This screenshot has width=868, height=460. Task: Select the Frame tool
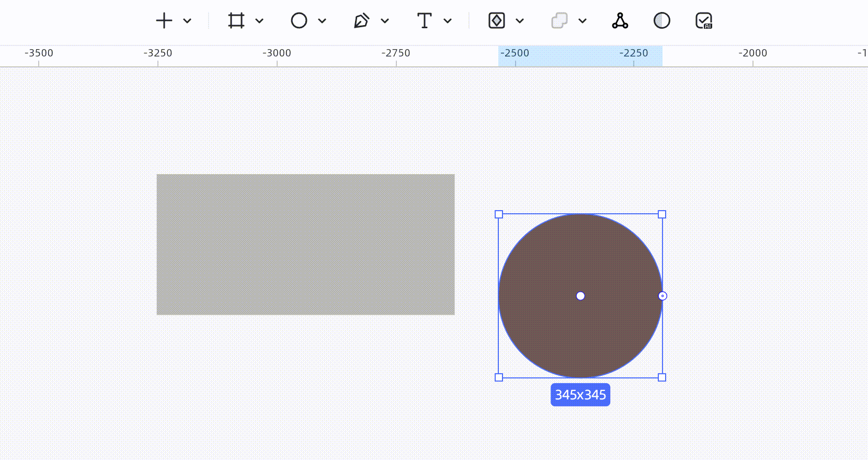pos(236,21)
